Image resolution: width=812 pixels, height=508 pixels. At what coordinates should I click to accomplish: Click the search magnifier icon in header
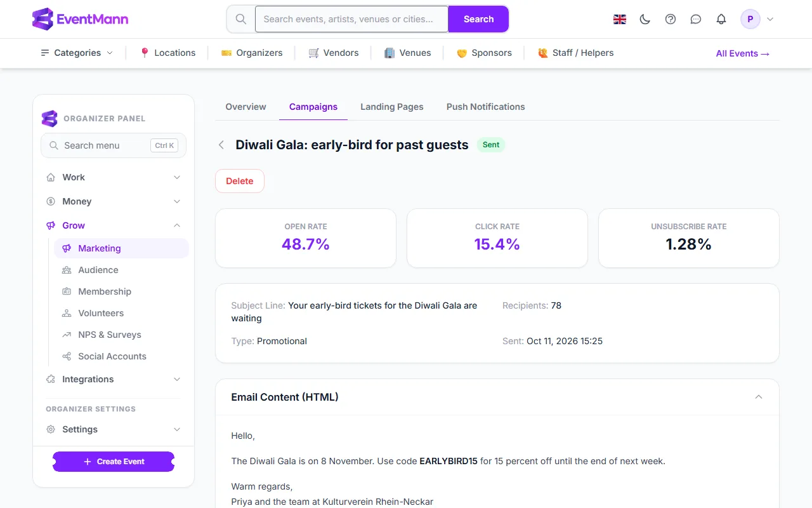(x=241, y=19)
